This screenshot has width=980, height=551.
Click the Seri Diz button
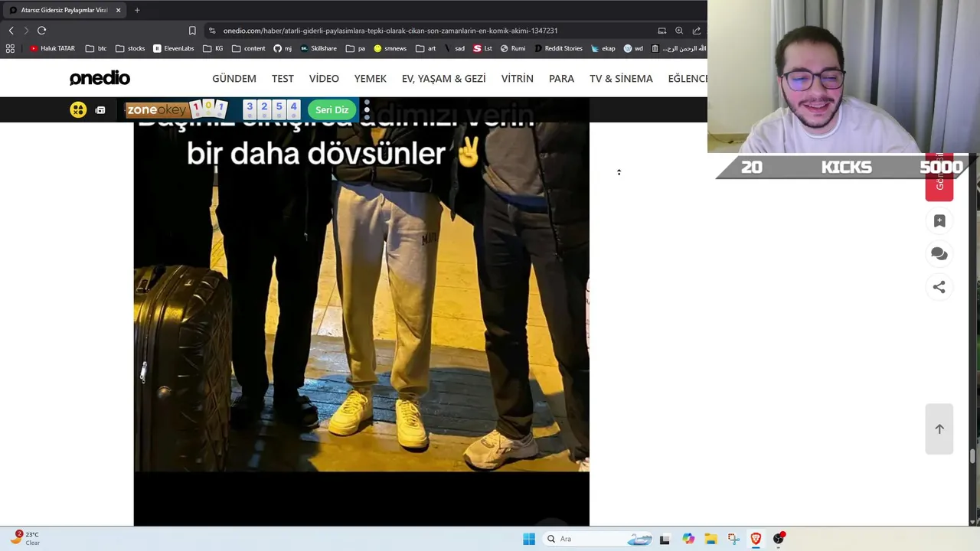[332, 109]
